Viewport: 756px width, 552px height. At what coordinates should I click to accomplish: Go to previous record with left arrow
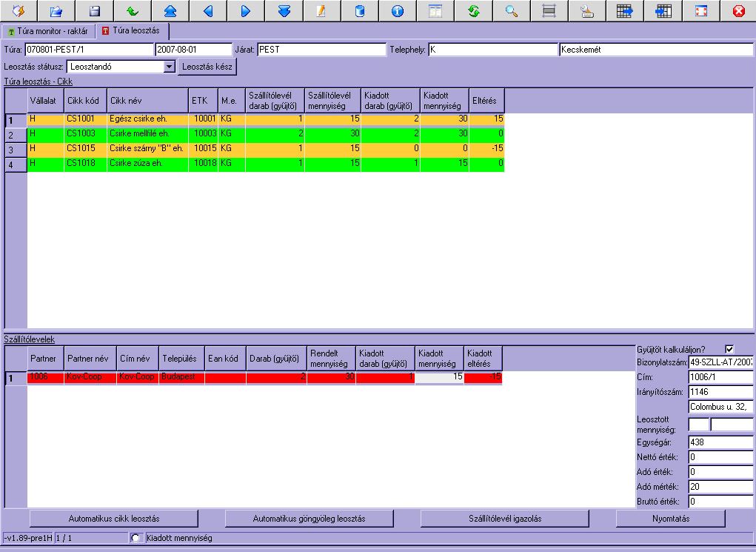point(208,11)
